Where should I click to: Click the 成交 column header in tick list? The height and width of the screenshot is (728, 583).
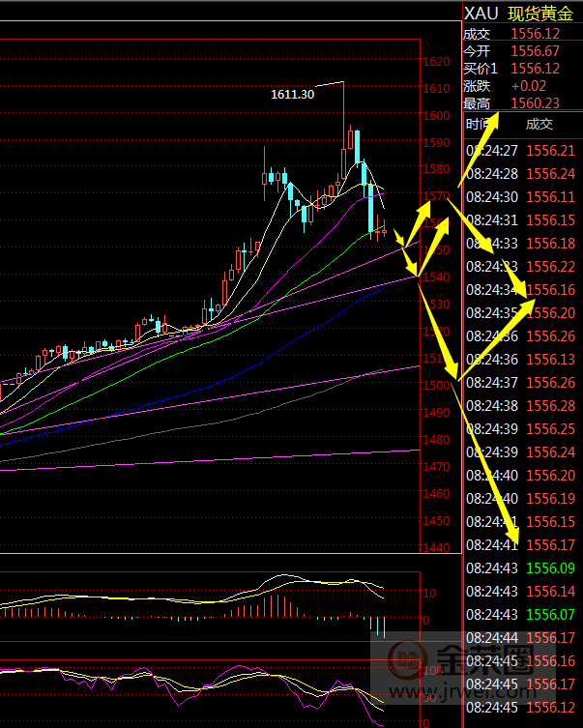click(x=539, y=124)
